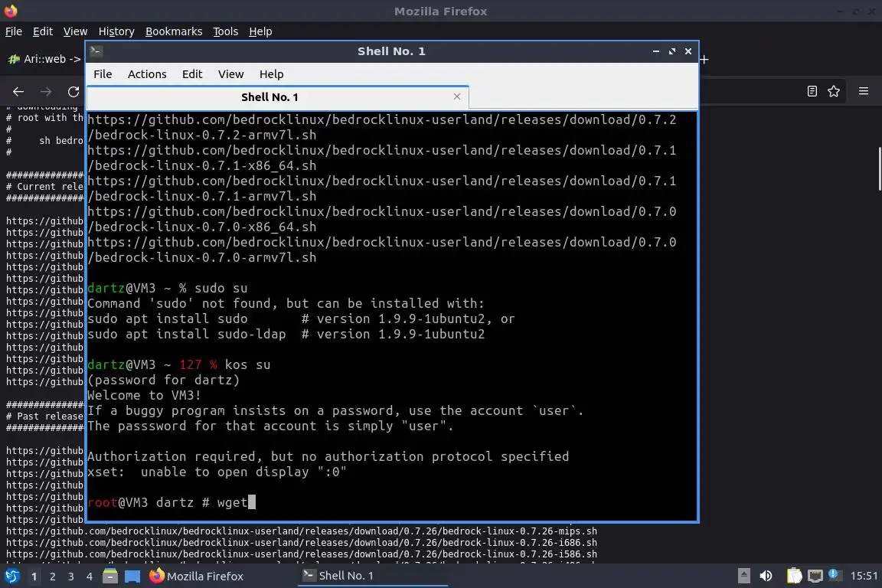Open the removable media tray icon
882x588 pixels.
(x=743, y=576)
